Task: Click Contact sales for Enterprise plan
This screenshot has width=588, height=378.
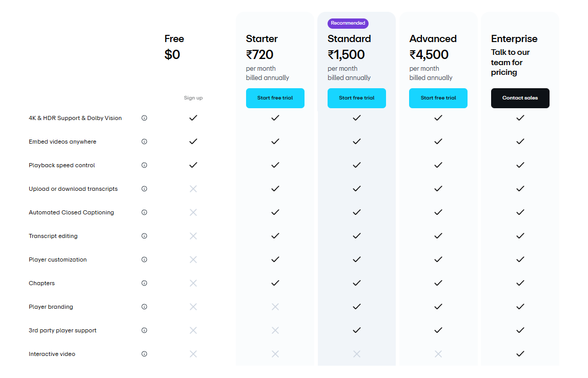Action: tap(520, 98)
